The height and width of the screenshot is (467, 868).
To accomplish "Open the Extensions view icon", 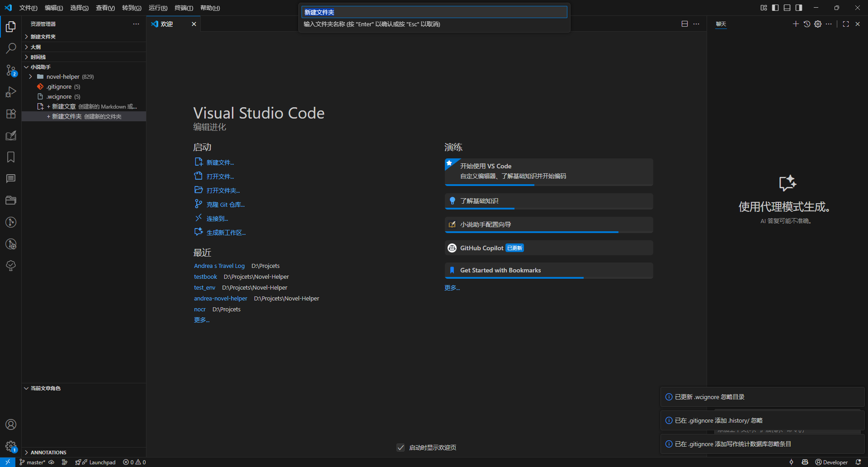I will pos(11,114).
